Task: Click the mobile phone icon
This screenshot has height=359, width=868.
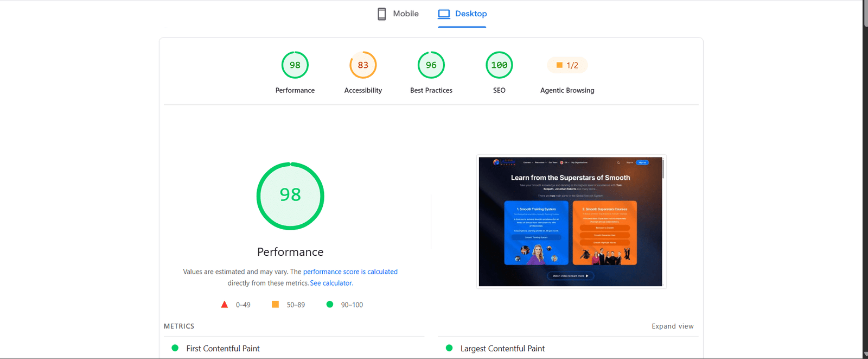Action: pos(382,14)
